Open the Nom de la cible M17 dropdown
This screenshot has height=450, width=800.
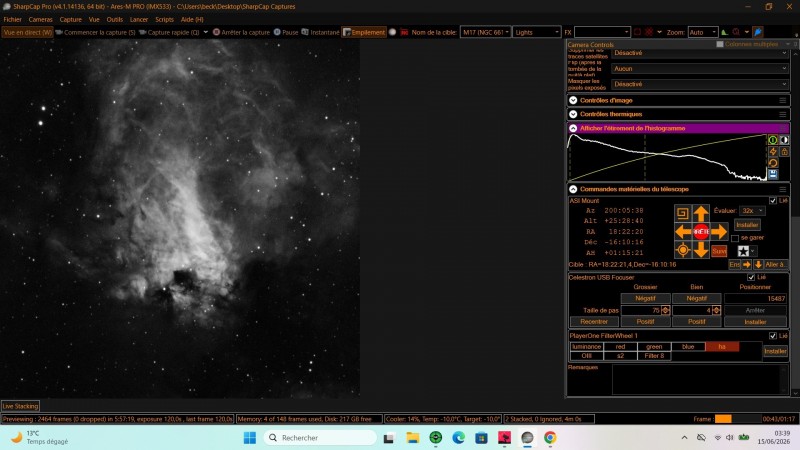click(x=485, y=32)
